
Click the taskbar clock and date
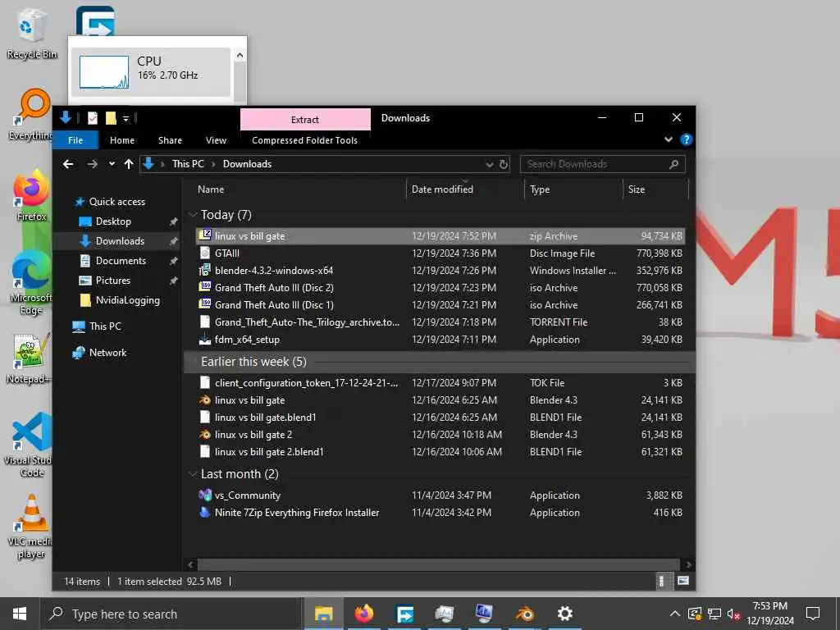770,614
